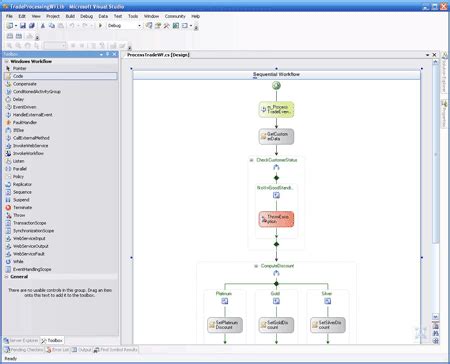
Task: Click the SetPlatinumDiscount activity node
Action: [x=225, y=325]
